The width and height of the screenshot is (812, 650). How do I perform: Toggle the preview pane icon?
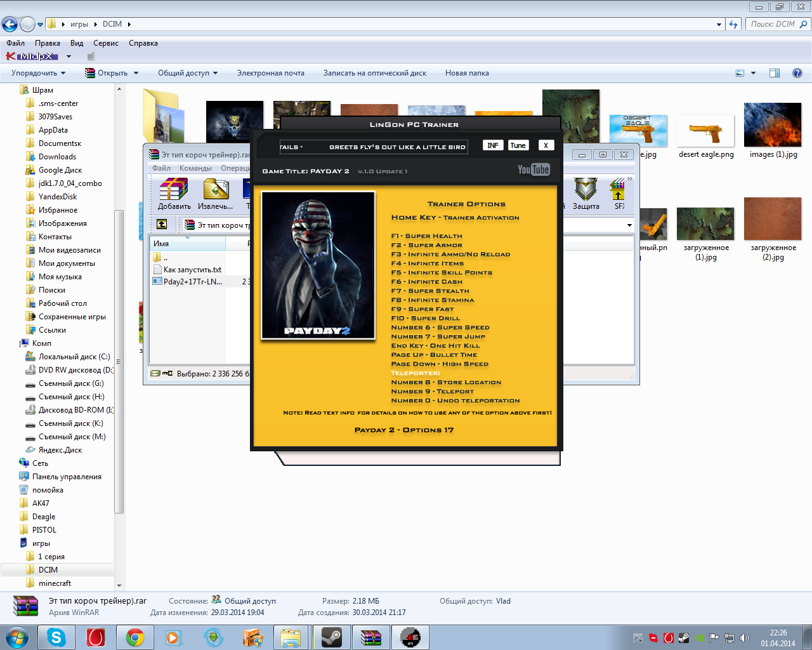point(775,73)
